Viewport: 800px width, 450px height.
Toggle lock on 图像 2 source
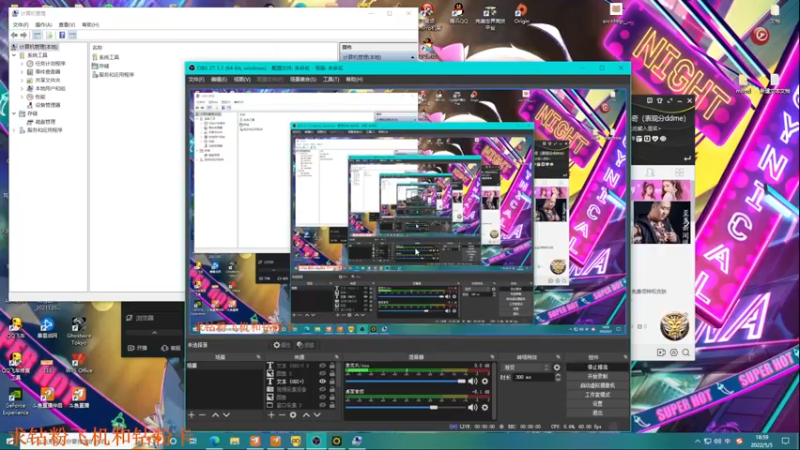332,373
